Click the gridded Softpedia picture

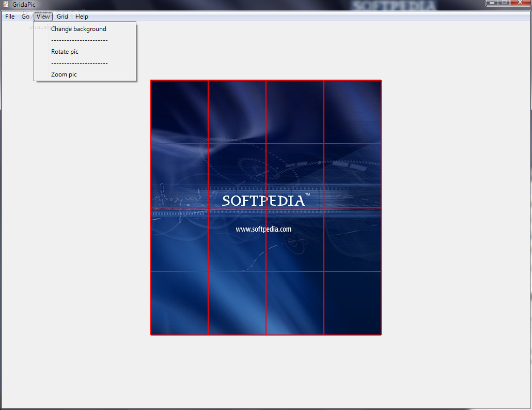[266, 207]
